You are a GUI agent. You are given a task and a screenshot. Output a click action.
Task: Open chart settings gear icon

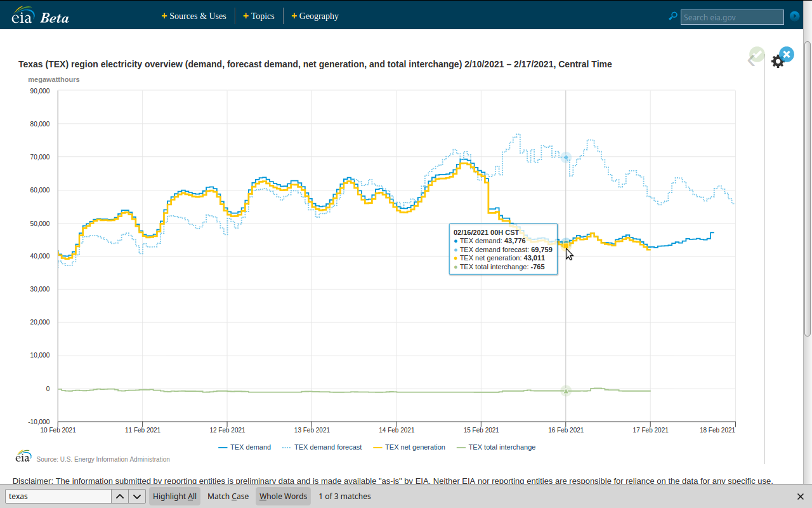pos(777,62)
